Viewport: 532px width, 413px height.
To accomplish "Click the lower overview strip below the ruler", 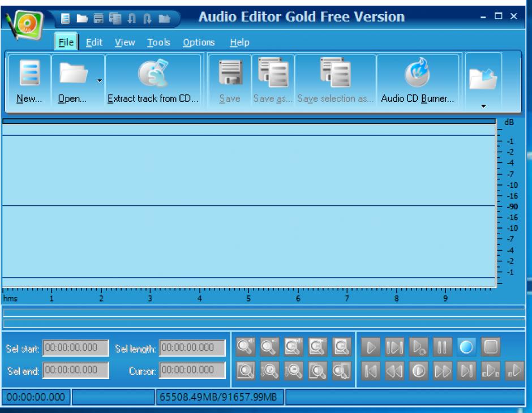I will click(264, 324).
